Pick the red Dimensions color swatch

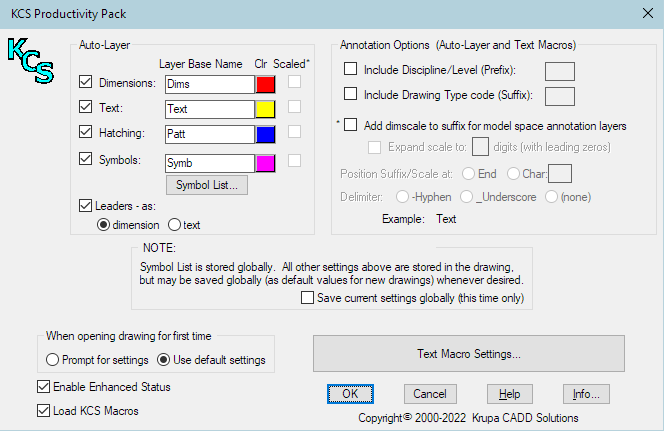[x=265, y=84]
